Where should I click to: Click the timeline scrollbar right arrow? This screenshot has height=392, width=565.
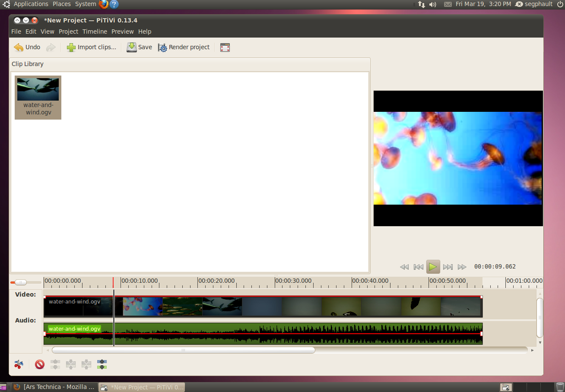coord(533,350)
